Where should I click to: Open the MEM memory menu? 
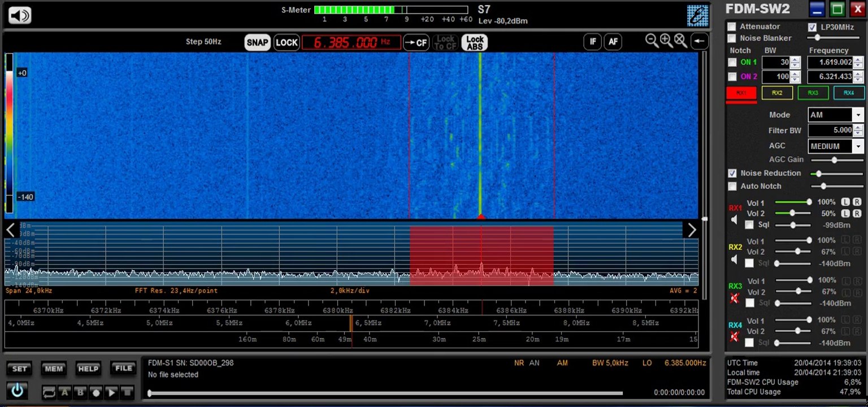point(54,369)
